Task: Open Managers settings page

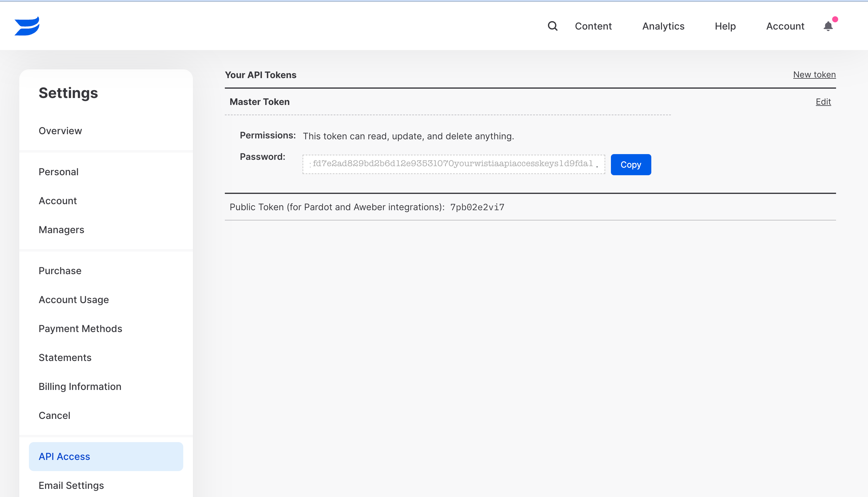Action: coord(61,230)
